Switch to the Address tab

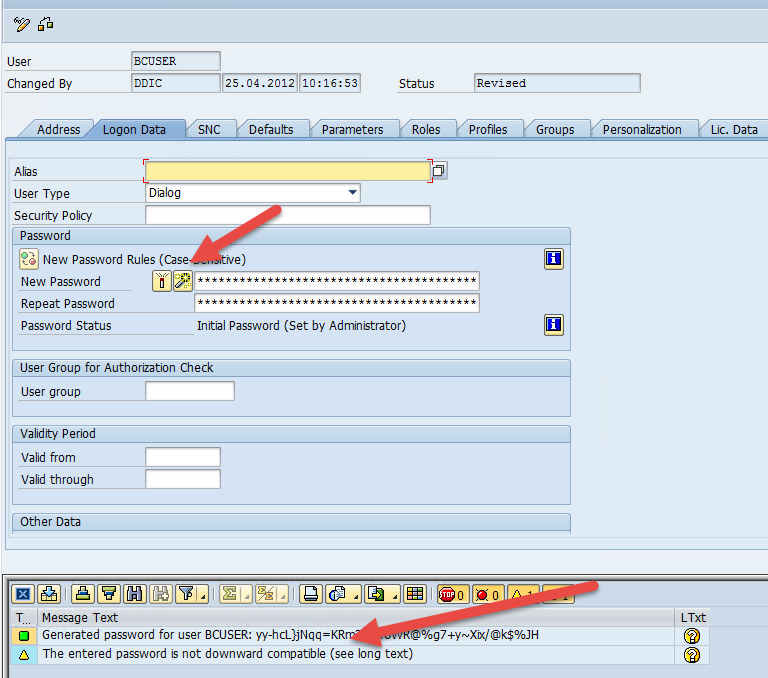58,129
